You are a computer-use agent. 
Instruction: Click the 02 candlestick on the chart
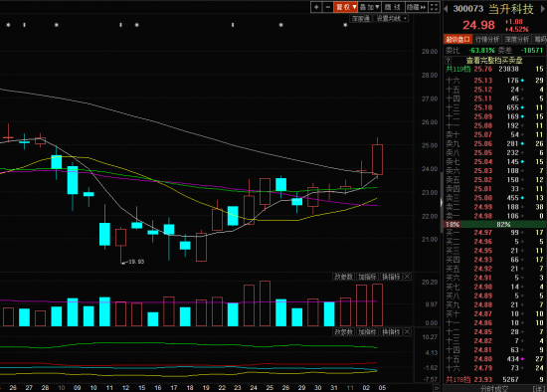[x=361, y=174]
